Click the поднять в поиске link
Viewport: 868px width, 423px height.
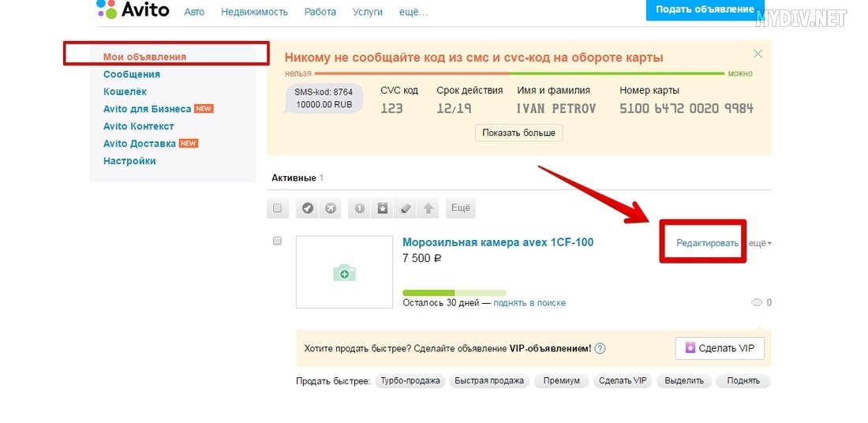click(x=529, y=303)
